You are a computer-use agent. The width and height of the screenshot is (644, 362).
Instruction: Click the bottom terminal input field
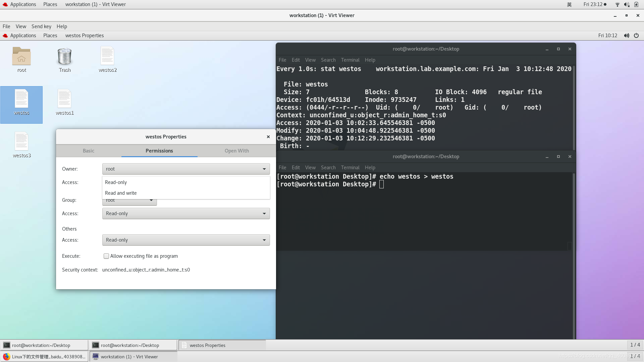tap(381, 184)
